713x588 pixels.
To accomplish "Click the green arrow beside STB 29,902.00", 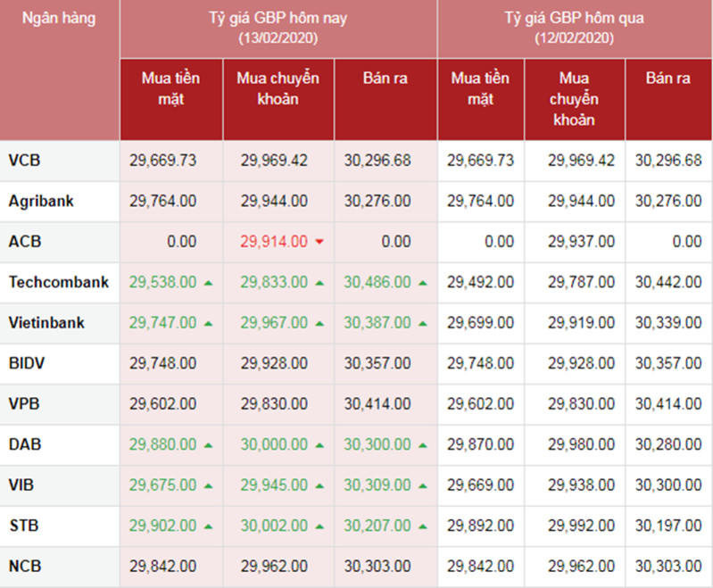I will (208, 526).
